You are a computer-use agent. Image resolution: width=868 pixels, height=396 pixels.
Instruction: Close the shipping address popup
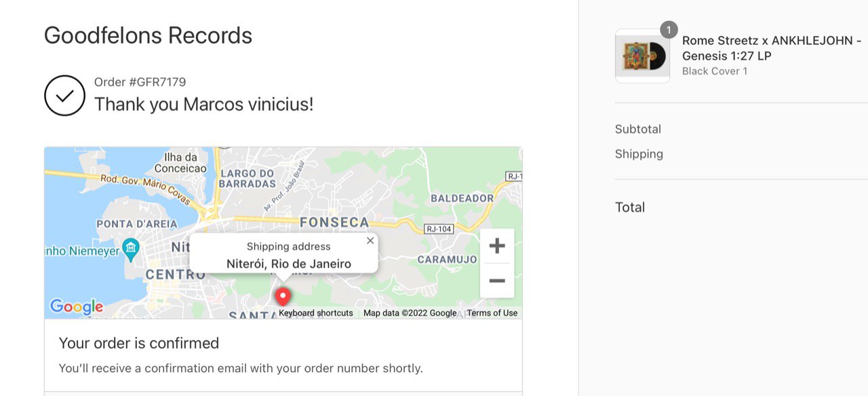pyautogui.click(x=370, y=241)
